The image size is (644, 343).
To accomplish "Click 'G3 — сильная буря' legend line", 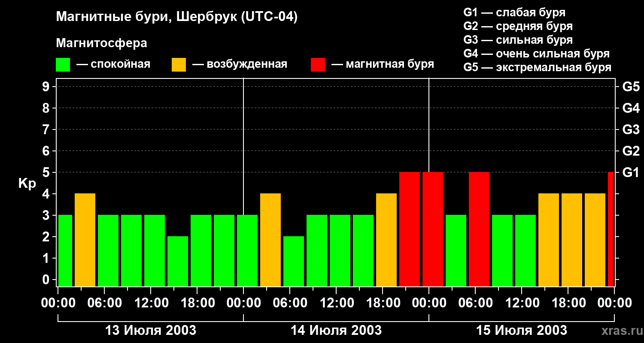I will tap(518, 40).
